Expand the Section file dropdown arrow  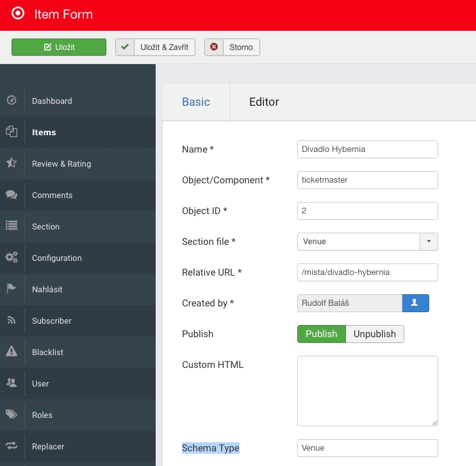(x=429, y=242)
